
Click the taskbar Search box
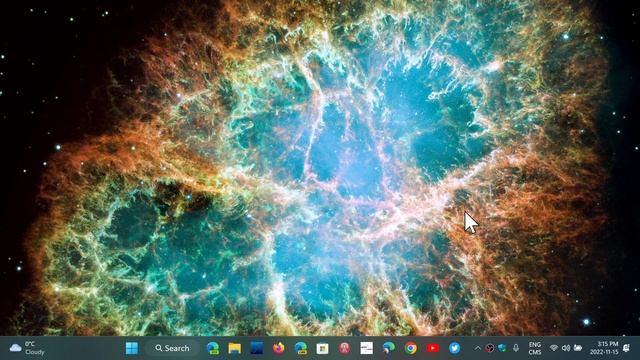tap(172, 348)
